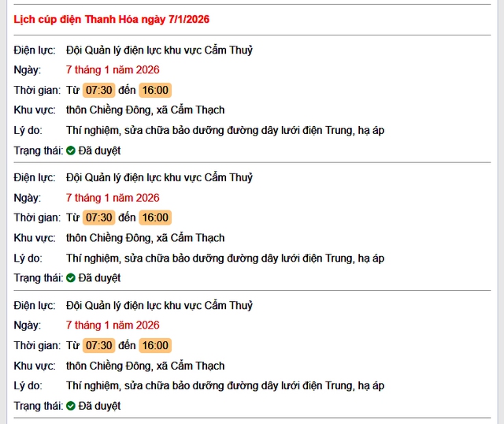Click the 07:30 start time badge in first entry
This screenshot has height=424, width=504.
(x=99, y=90)
